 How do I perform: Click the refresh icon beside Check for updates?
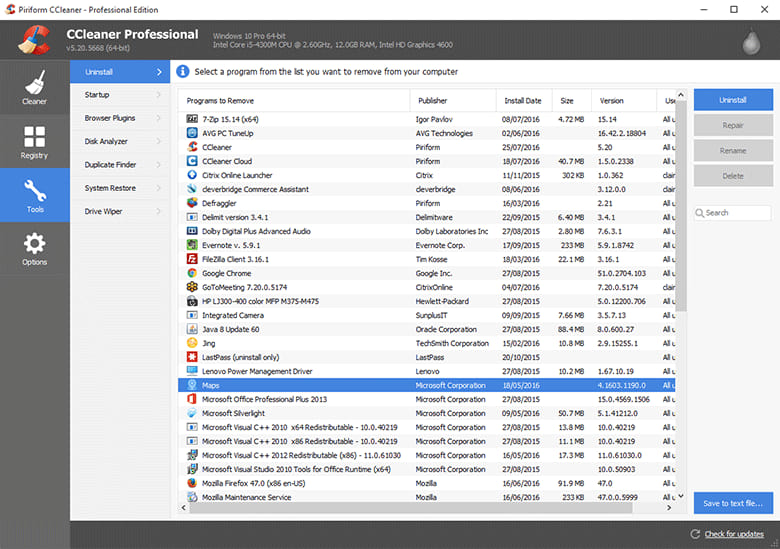click(695, 534)
